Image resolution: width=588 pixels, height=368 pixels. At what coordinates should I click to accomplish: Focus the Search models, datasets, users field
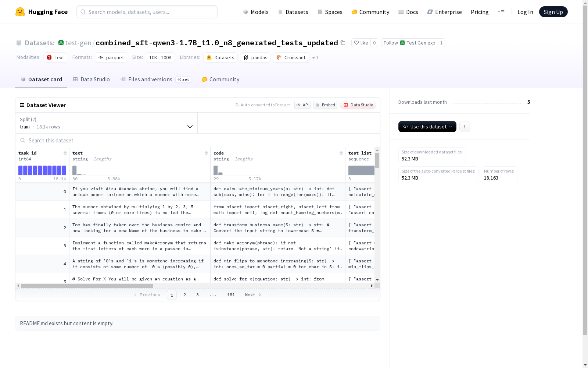coord(147,12)
